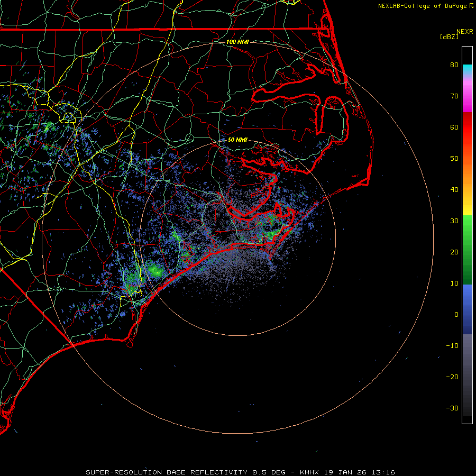Click the 40 dBZ scale value
This screenshot has height=476, width=476.
point(454,190)
